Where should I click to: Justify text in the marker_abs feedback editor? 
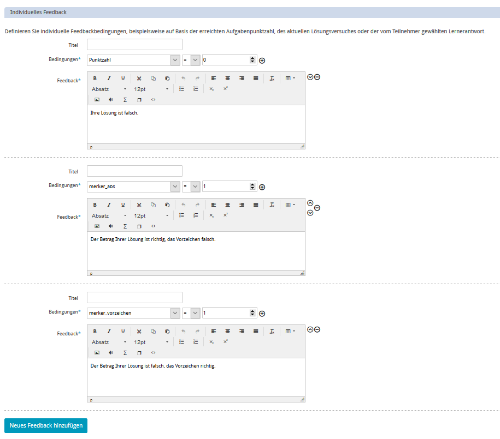tap(256, 205)
